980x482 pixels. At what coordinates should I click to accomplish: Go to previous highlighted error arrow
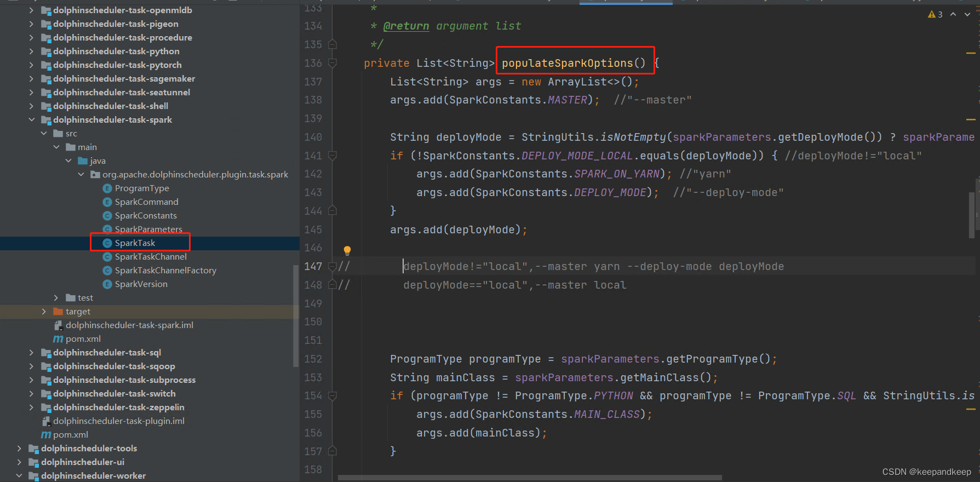click(x=953, y=14)
